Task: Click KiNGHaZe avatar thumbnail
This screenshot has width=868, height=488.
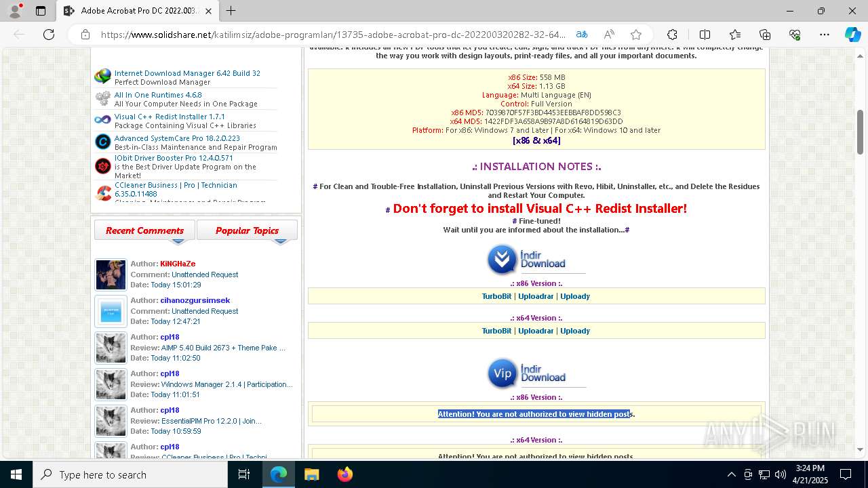Action: click(x=111, y=274)
